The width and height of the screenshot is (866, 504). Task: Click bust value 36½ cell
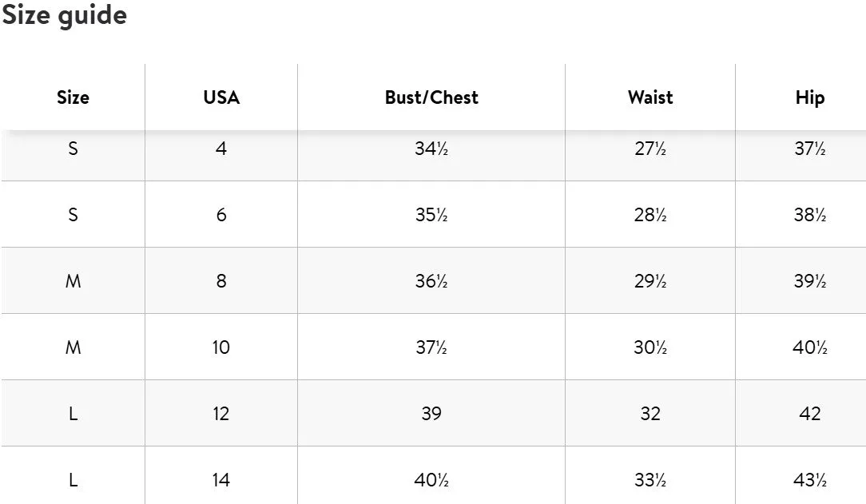coord(431,281)
